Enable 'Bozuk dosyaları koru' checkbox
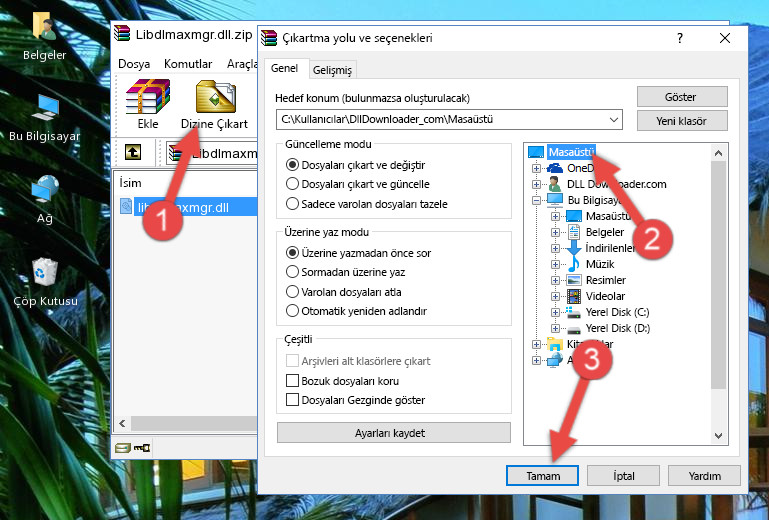This screenshot has height=520, width=769. pos(292,381)
